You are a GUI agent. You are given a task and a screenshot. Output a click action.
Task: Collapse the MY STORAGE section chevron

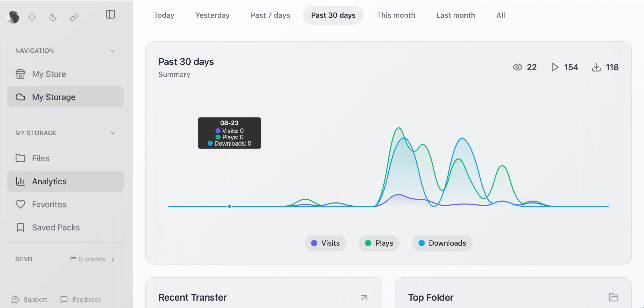(x=113, y=133)
